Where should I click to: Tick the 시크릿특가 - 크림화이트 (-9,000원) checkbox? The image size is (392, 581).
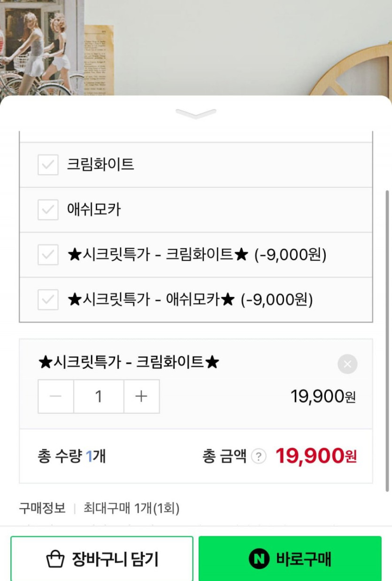(48, 255)
